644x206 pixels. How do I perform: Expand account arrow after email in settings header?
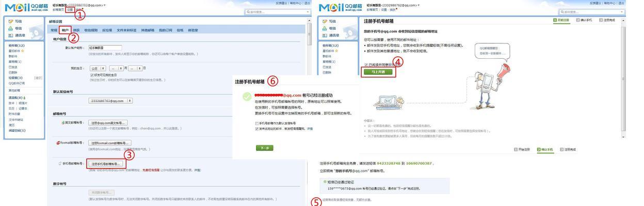[x=104, y=5]
